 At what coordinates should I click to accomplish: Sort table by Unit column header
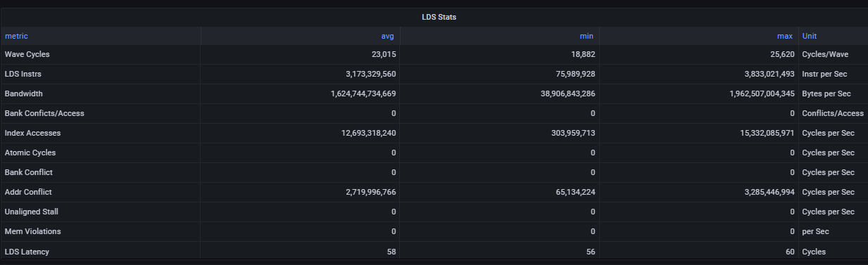810,36
